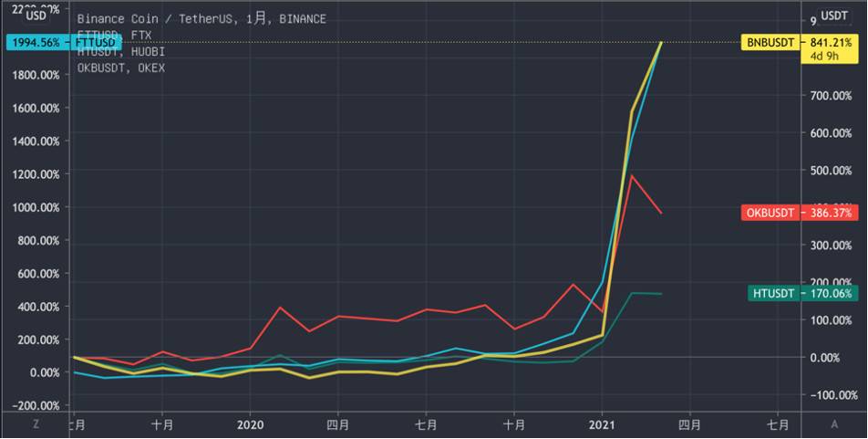
Task: Select the FTTUSD, FTX legend entry
Action: [114, 35]
